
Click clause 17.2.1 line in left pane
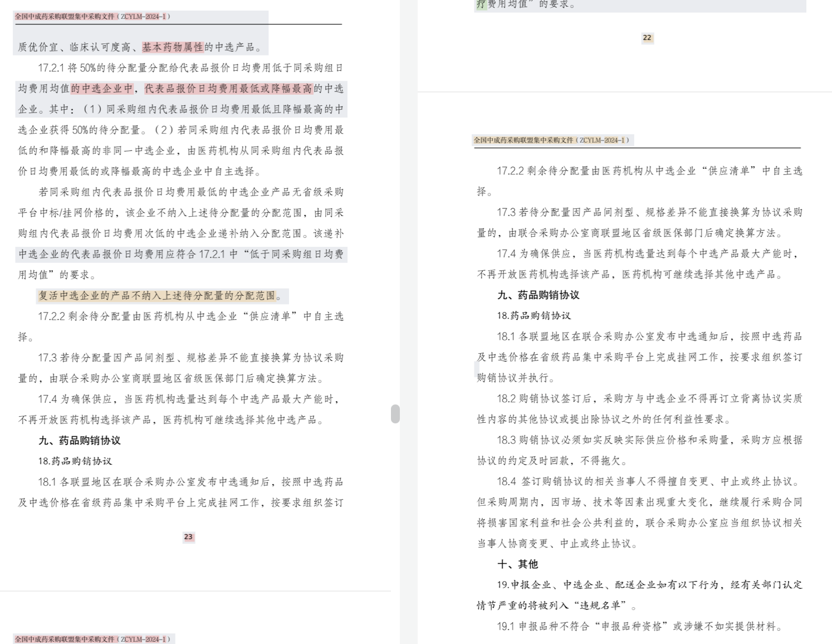coord(190,68)
